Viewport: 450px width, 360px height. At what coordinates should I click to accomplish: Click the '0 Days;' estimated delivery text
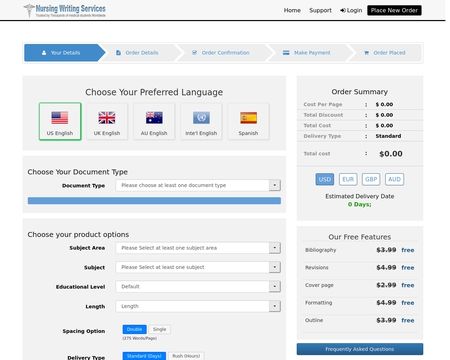pos(360,204)
